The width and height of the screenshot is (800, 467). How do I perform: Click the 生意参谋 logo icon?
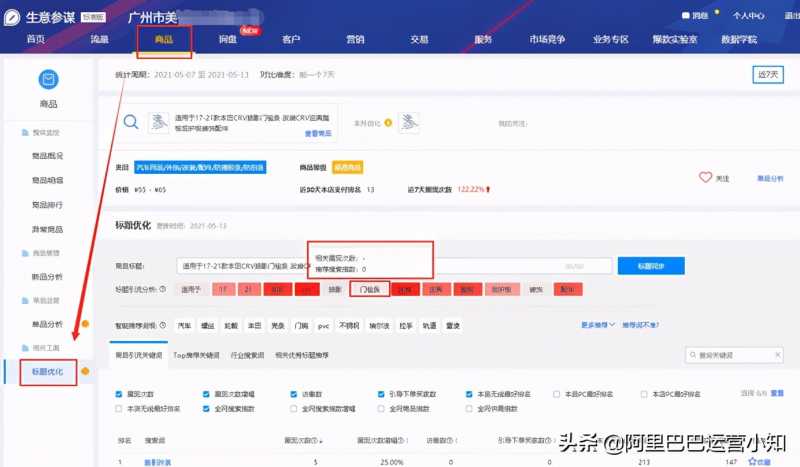12,17
